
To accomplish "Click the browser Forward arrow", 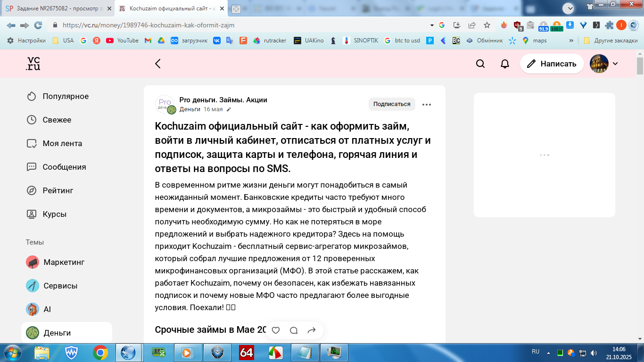I will [25, 25].
